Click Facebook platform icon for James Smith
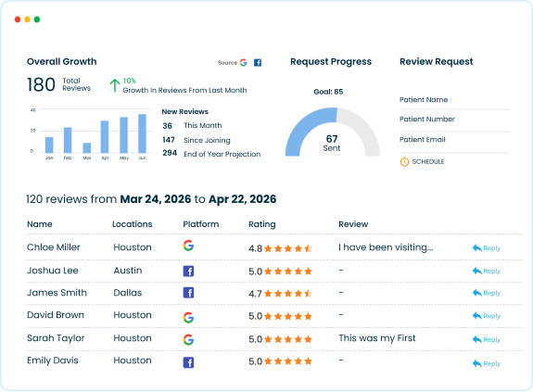533x392 pixels. click(189, 293)
